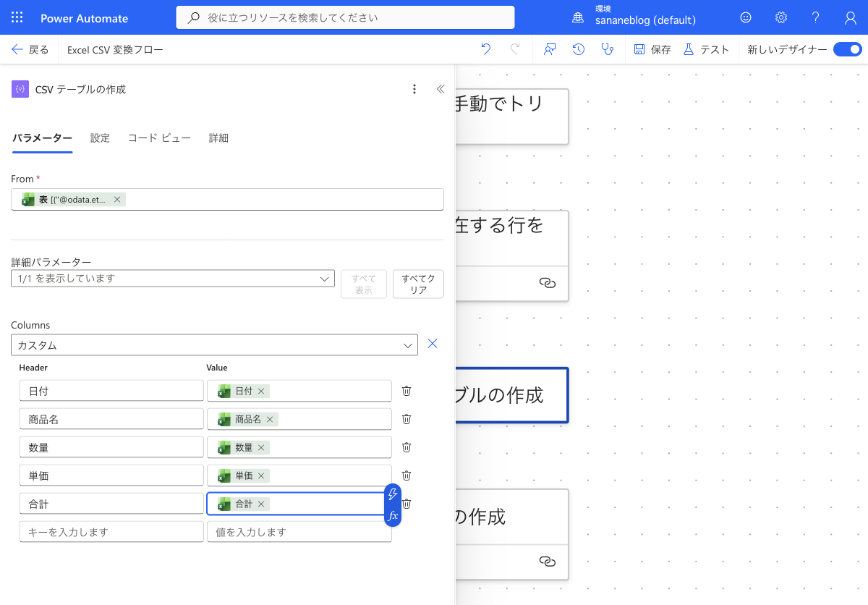Open the fx expression editor icon

tap(393, 516)
